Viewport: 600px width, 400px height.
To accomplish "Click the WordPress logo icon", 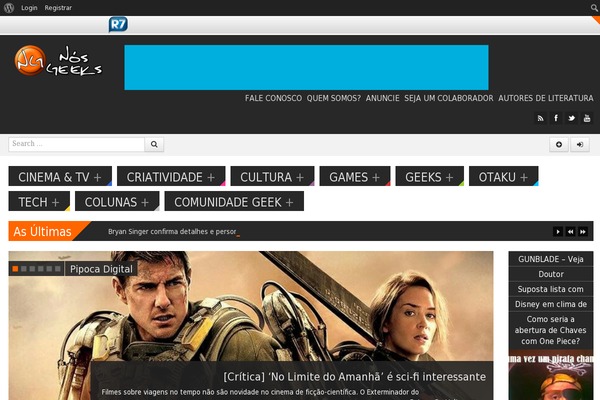I will (x=9, y=8).
